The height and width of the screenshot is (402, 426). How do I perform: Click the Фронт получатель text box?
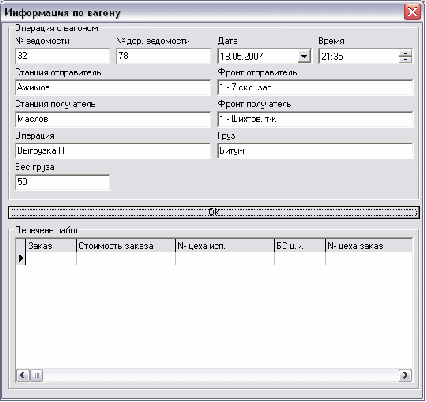(315, 119)
